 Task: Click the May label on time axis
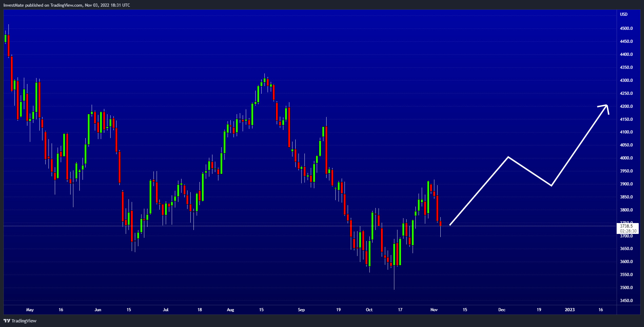point(30,310)
